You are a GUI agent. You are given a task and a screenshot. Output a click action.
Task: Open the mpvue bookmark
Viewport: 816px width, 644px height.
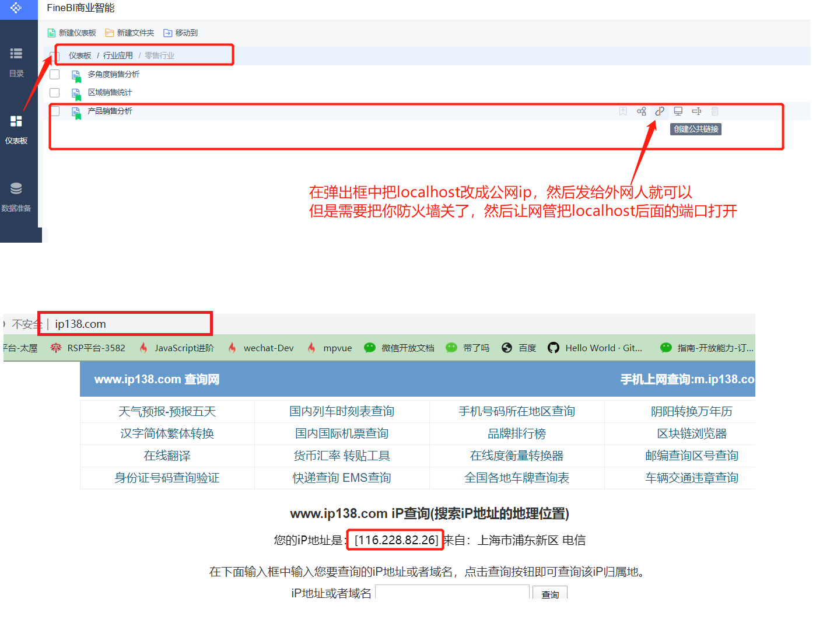point(330,348)
